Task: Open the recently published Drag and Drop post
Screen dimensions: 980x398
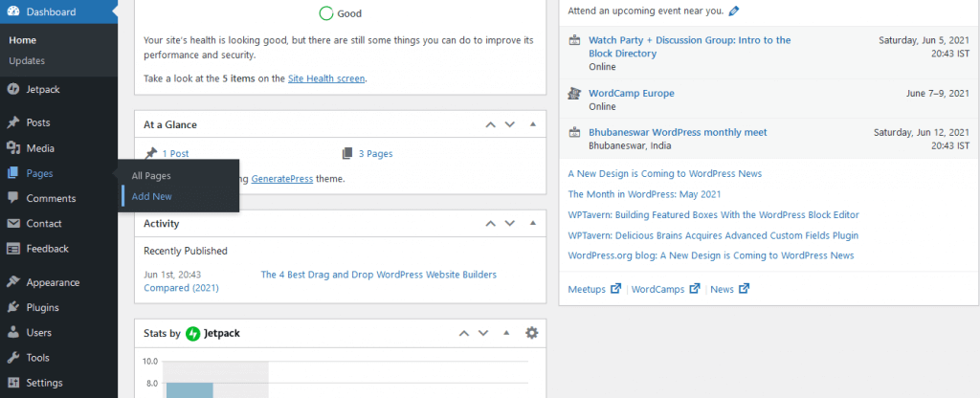Action: pyautogui.click(x=378, y=275)
